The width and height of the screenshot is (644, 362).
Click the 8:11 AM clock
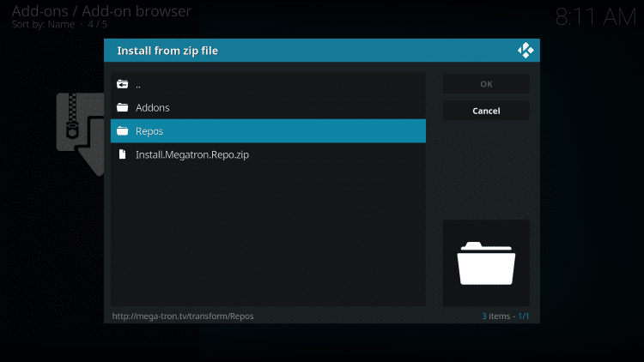(x=595, y=18)
